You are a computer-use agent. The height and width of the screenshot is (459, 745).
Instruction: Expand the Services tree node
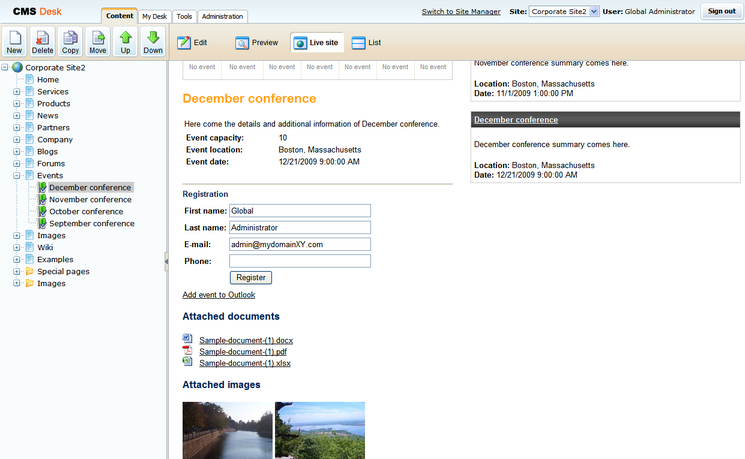(x=17, y=92)
